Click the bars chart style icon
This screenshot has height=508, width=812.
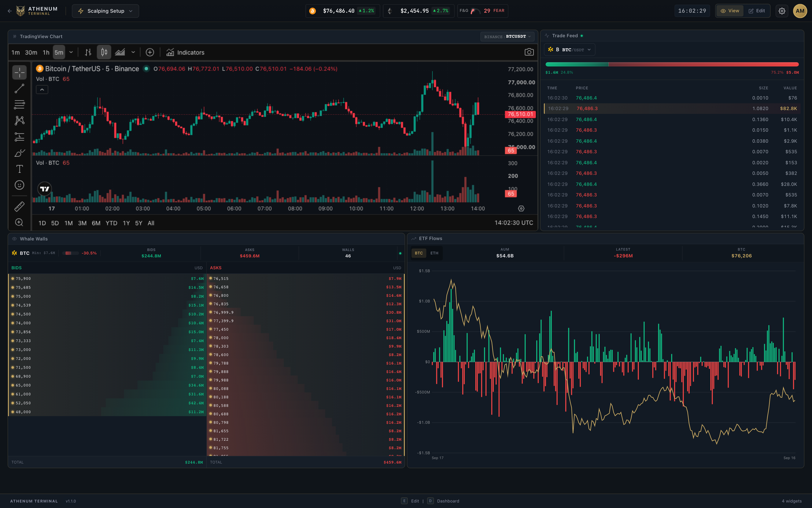88,52
